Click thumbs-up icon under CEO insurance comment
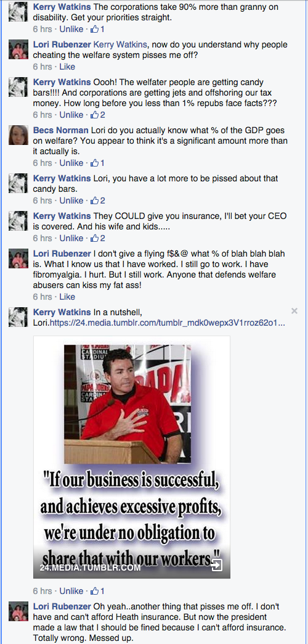 tap(95, 238)
